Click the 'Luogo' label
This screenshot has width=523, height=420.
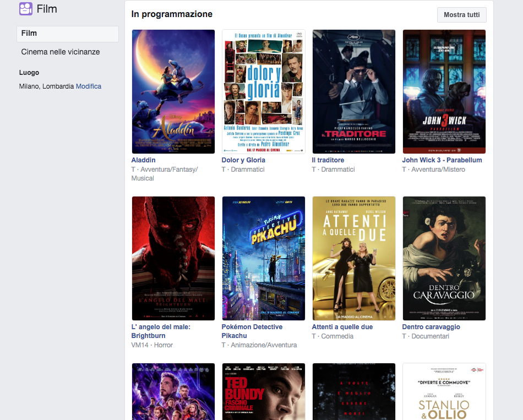[x=29, y=73]
